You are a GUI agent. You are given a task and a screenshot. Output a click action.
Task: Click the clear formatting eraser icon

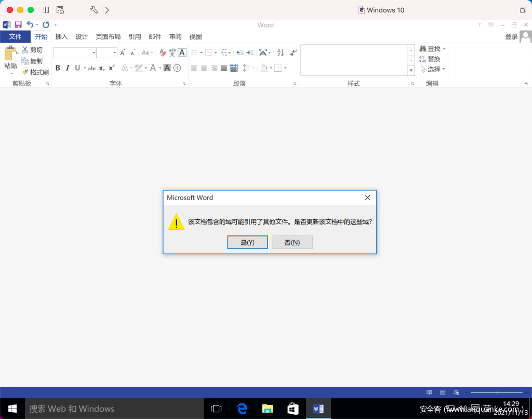[x=163, y=53]
